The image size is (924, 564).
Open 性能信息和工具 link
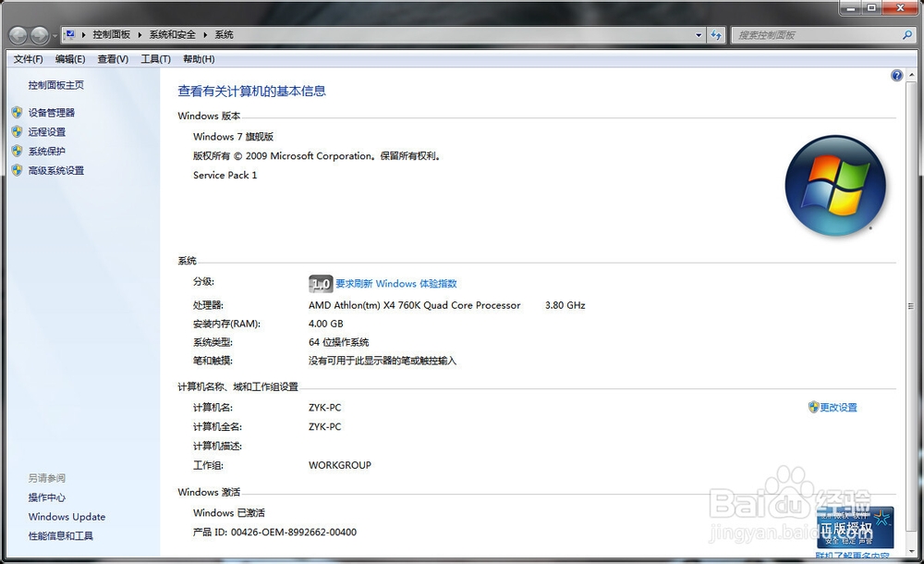click(x=61, y=536)
